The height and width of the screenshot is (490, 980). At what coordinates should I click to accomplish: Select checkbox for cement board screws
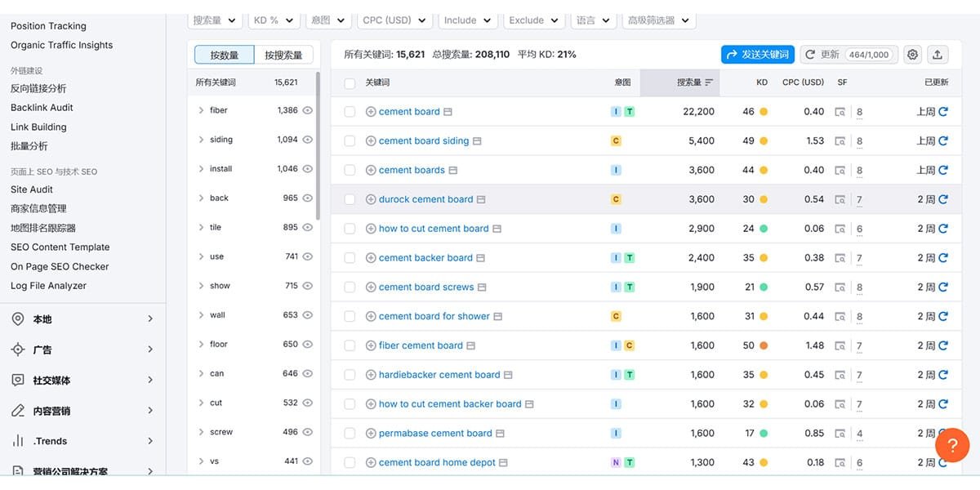350,287
